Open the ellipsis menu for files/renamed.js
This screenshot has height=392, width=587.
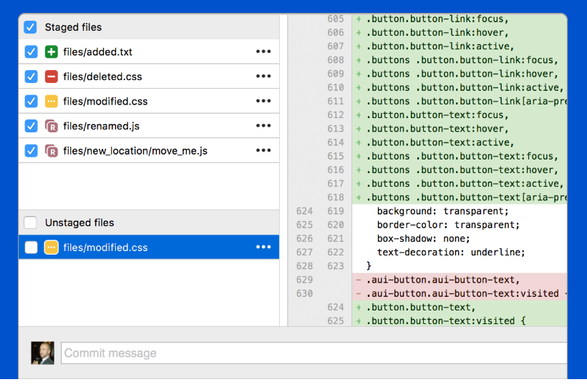[263, 125]
